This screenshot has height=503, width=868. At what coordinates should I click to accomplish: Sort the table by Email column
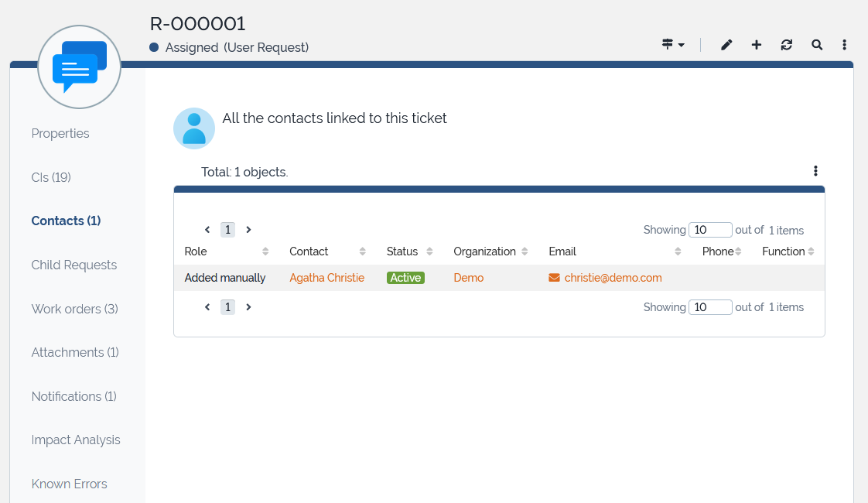(x=678, y=251)
